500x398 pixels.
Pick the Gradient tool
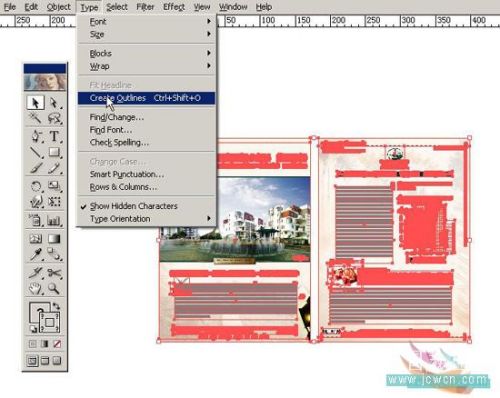coord(54,239)
